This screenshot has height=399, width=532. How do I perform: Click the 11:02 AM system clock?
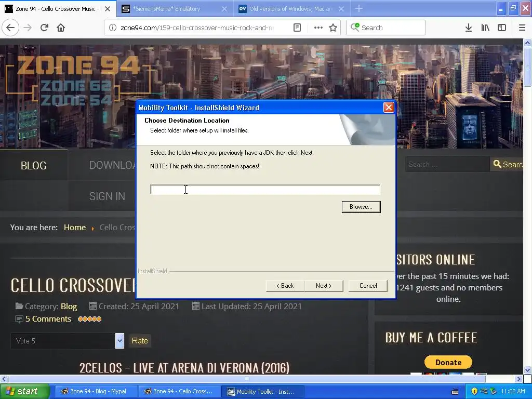[x=513, y=392]
